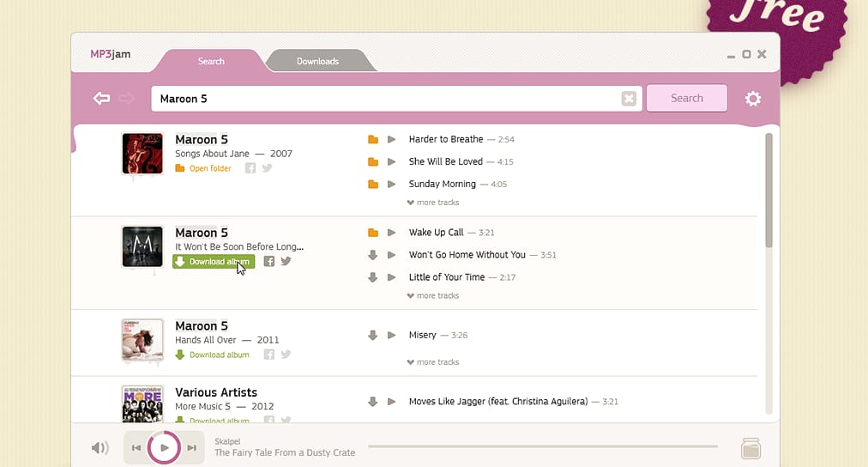
Task: Play the track She Will Be Loved
Action: pyautogui.click(x=391, y=161)
